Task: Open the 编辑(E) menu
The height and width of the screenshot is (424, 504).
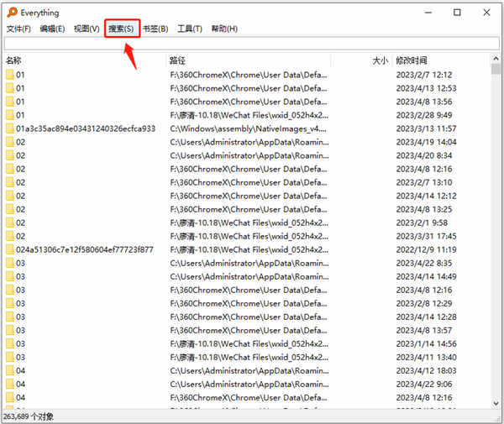Action: 52,29
